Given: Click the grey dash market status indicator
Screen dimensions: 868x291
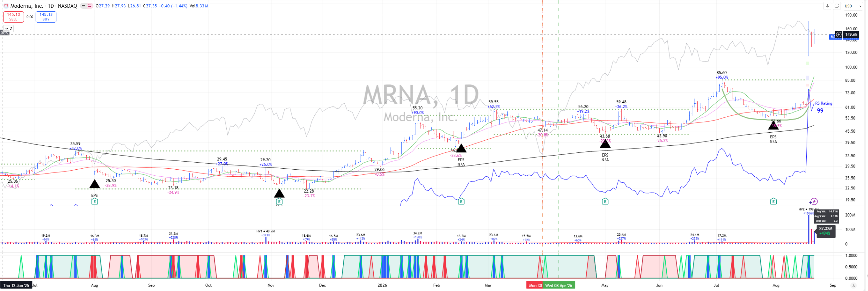Looking at the screenshot, I should coord(83,6).
